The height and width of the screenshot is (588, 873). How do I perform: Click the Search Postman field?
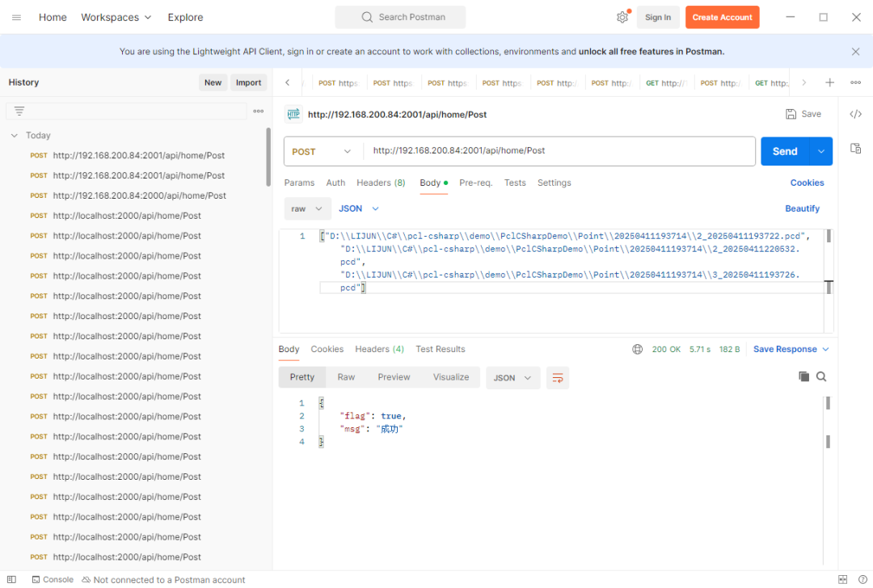point(401,17)
